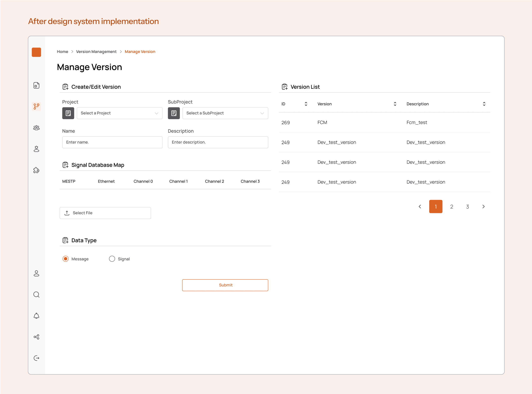Click the orange logo square in sidebar
The height and width of the screenshot is (394, 532).
pos(36,52)
